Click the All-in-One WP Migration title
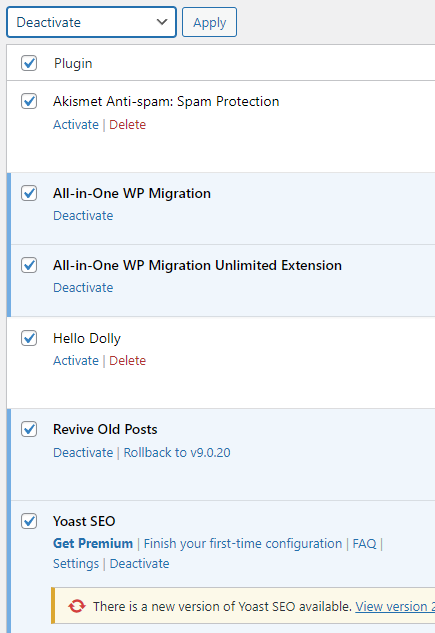The width and height of the screenshot is (435, 633). point(132,193)
